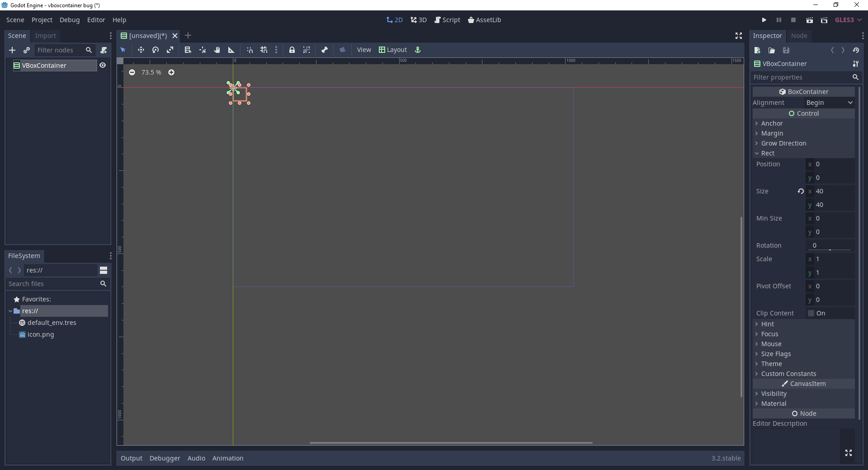Select the Pan mode tool

217,50
